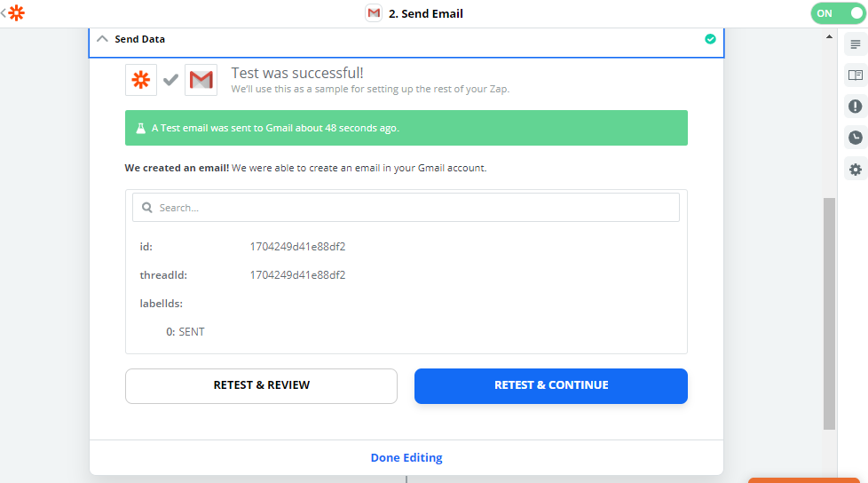Click the RETEST & CONTINUE button
Viewport: 868px width, 483px height.
(x=551, y=385)
